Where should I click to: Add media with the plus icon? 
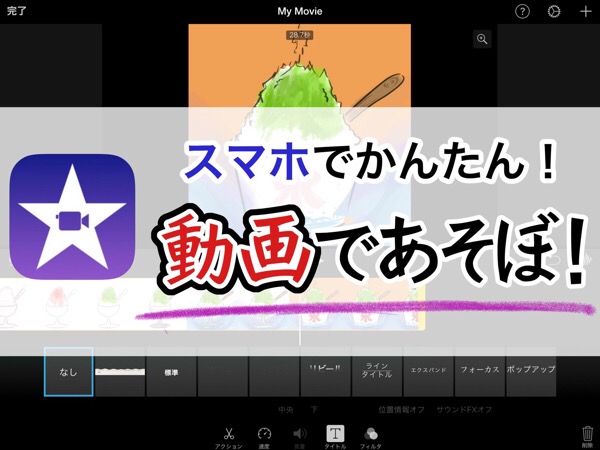pyautogui.click(x=585, y=11)
